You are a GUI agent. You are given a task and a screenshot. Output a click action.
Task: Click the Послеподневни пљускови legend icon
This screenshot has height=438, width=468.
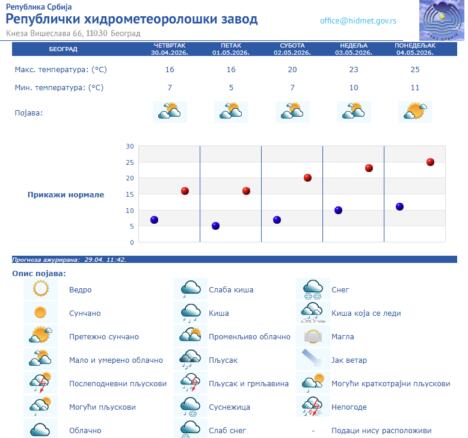pyautogui.click(x=40, y=382)
